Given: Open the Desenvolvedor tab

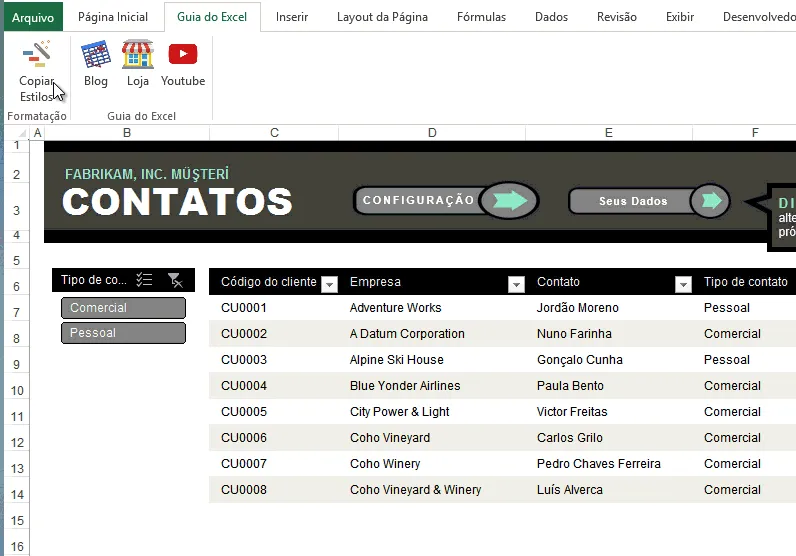Looking at the screenshot, I should [759, 17].
